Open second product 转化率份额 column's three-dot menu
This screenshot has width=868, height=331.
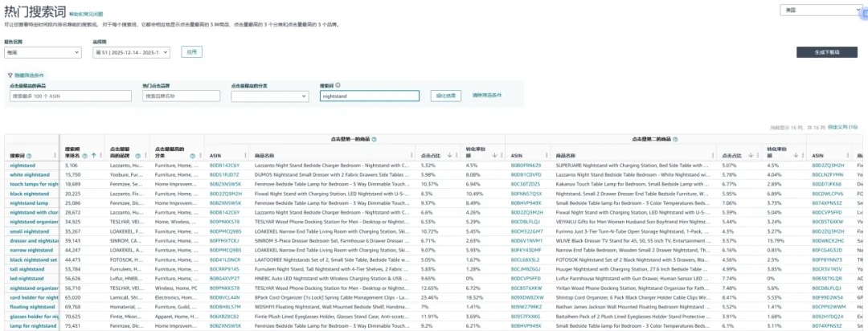point(802,156)
